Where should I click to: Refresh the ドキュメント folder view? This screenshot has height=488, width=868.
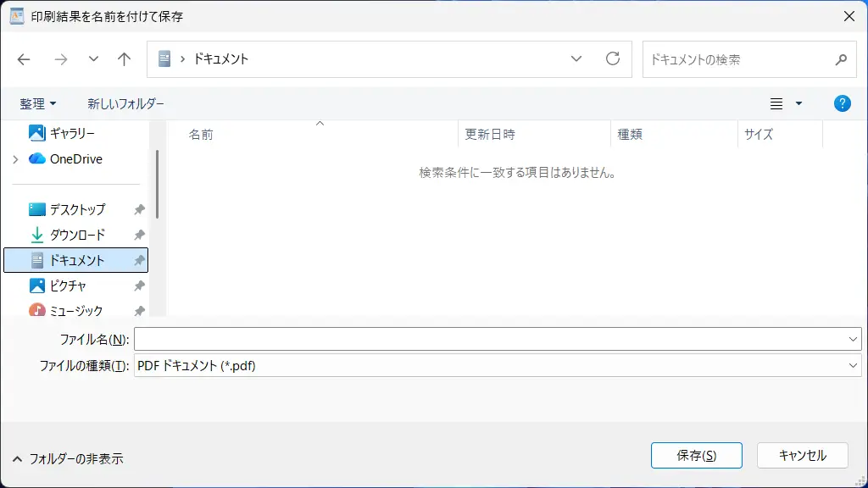[612, 59]
